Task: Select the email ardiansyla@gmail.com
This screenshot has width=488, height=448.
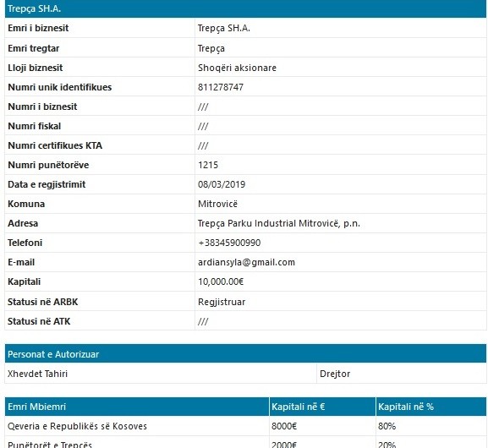Action: tap(246, 262)
